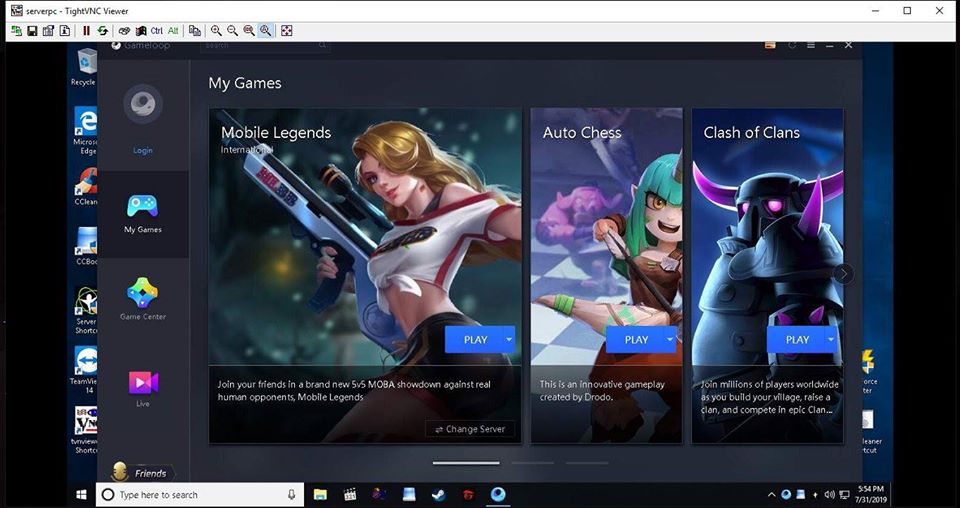
Task: Open new connection in TightVNC toolbar
Action: point(17,31)
